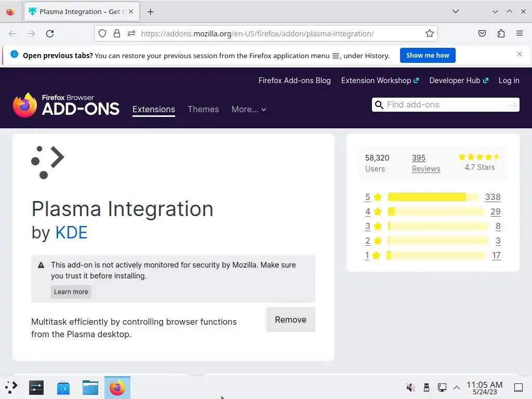Click the show desktop button

point(518,388)
